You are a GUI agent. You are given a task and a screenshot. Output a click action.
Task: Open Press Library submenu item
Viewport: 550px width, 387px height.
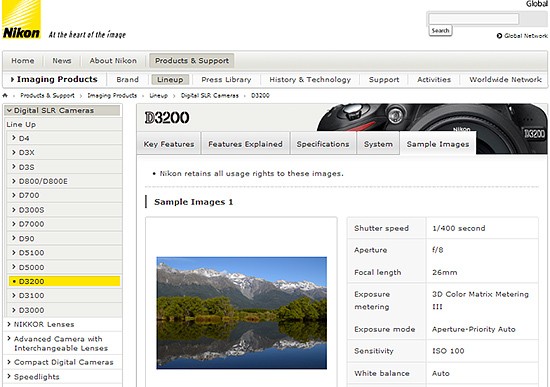coord(226,80)
